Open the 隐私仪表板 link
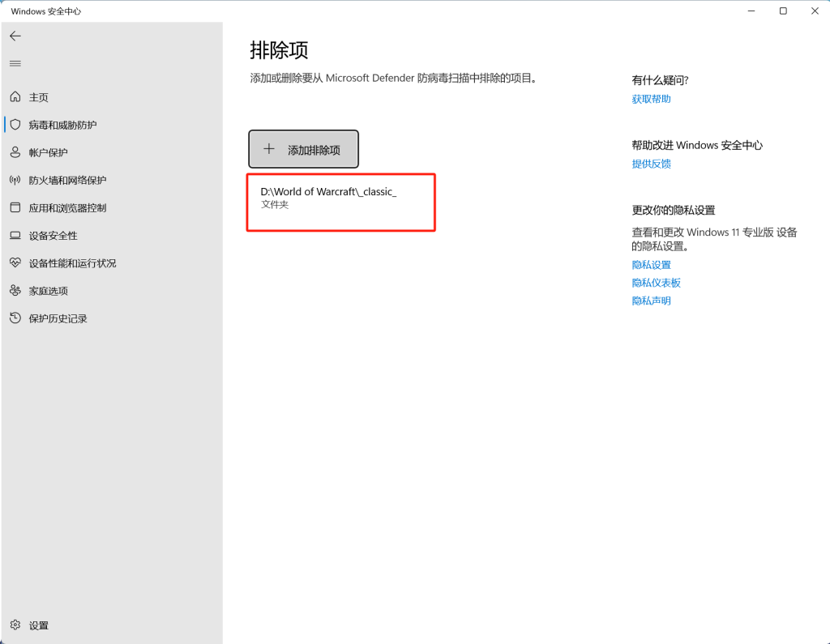The height and width of the screenshot is (644, 830). click(656, 283)
